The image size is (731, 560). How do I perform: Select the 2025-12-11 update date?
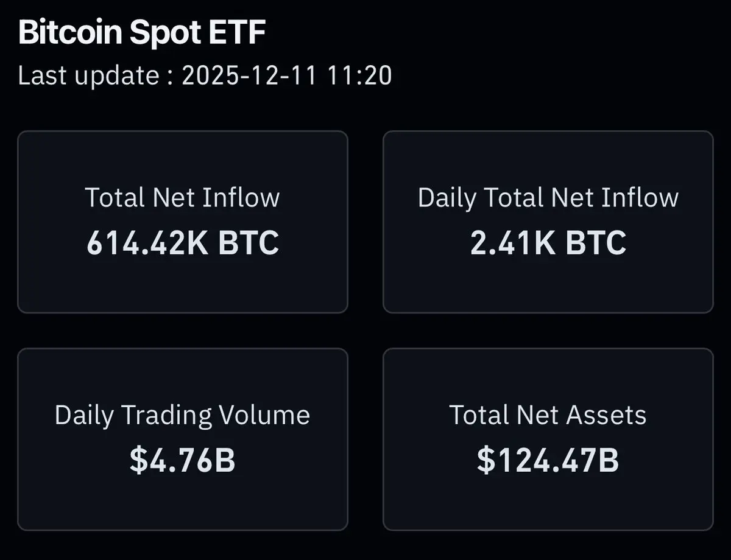250,76
